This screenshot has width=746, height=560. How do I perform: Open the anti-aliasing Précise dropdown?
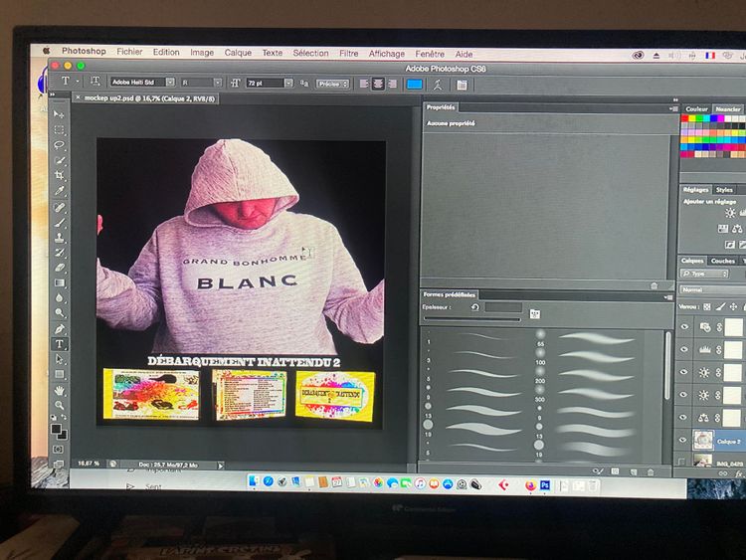[333, 84]
